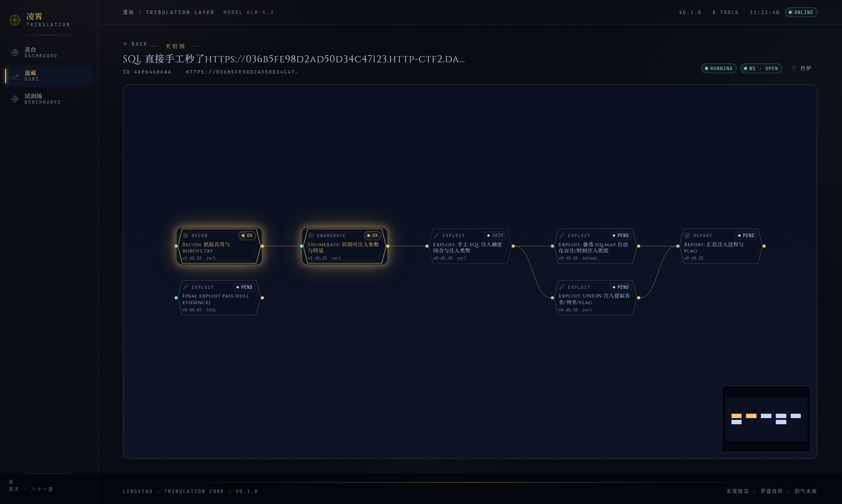Click the crosshair icon on Recon node
The image size is (842, 504).
pyautogui.click(x=186, y=235)
